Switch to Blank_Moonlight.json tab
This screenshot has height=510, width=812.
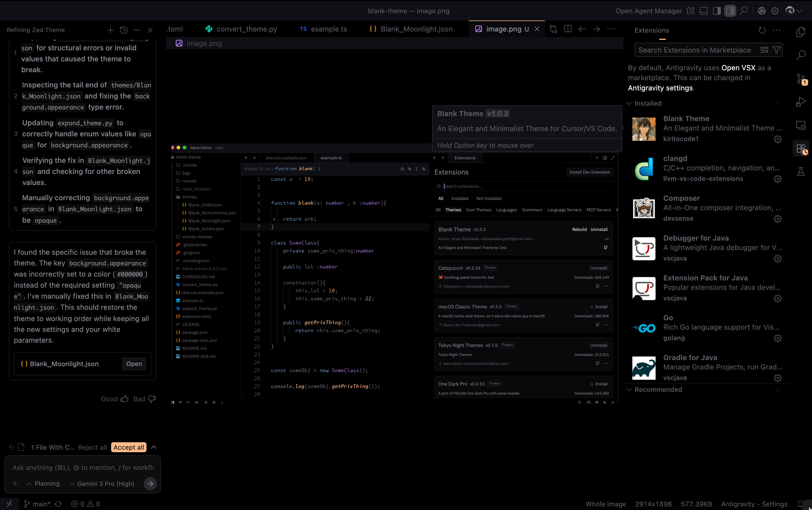[x=411, y=29]
